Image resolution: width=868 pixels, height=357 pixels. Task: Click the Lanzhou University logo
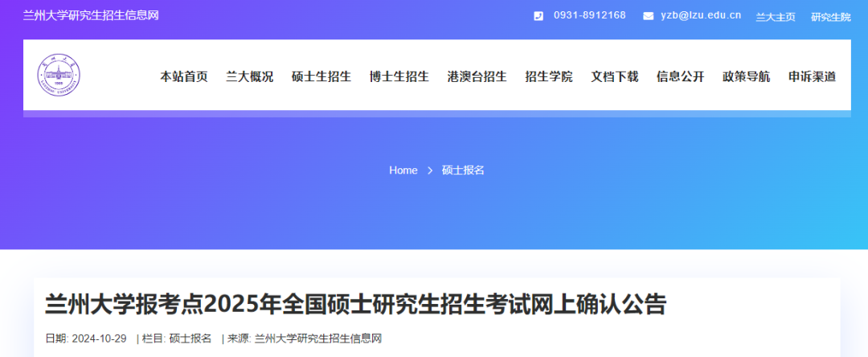click(59, 75)
